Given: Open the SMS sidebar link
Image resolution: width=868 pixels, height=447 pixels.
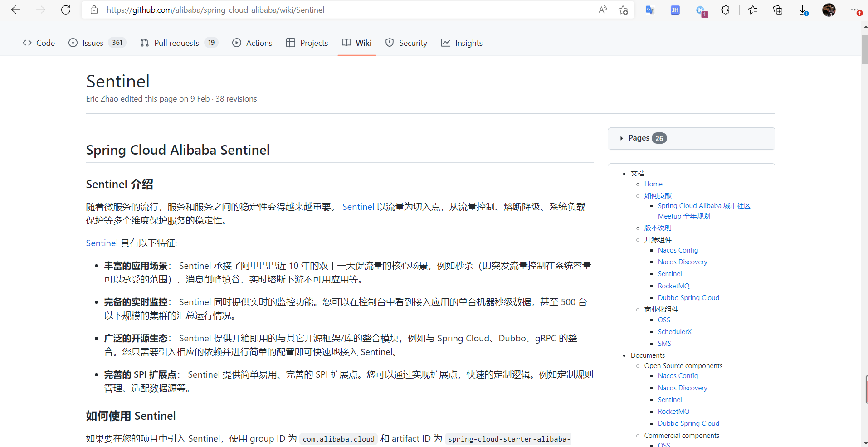Looking at the screenshot, I should point(665,344).
